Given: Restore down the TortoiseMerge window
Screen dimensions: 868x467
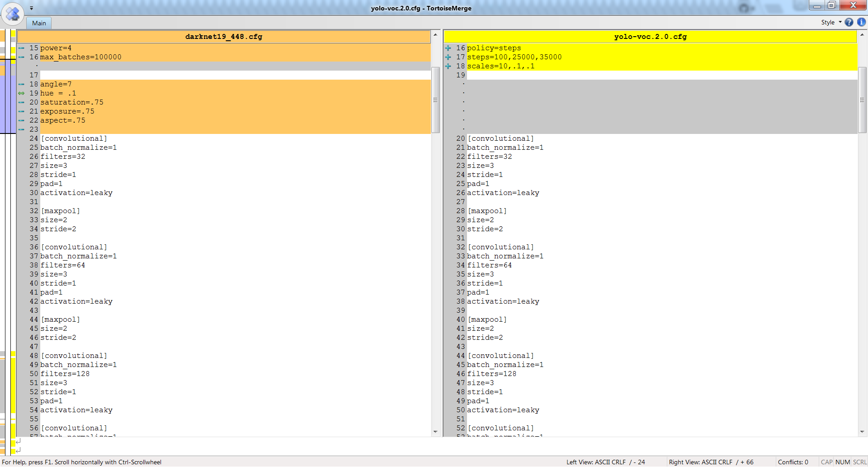Looking at the screenshot, I should tap(832, 5).
